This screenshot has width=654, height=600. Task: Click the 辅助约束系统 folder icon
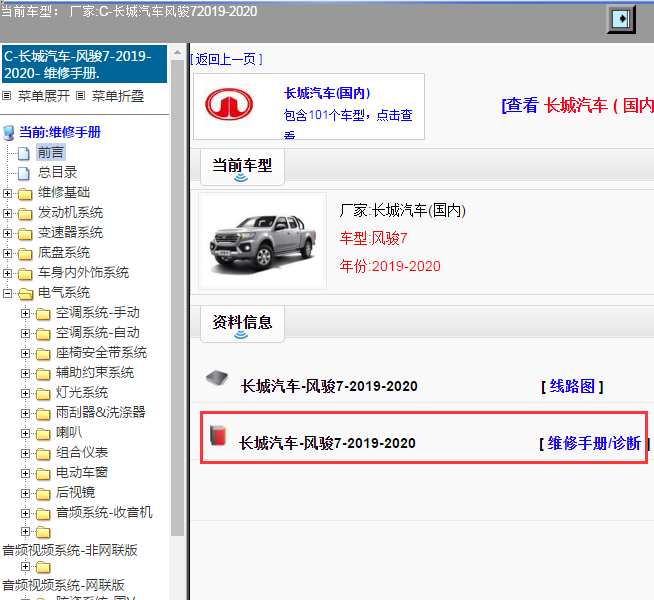click(43, 374)
